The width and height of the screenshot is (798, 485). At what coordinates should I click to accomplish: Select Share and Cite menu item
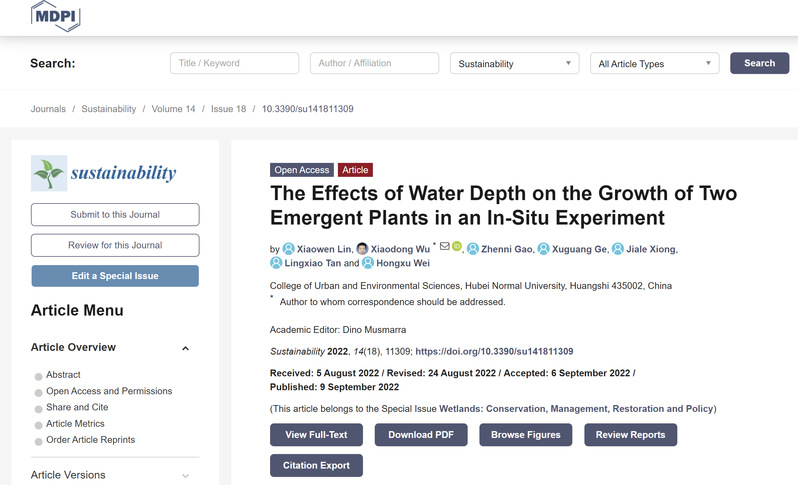point(79,407)
